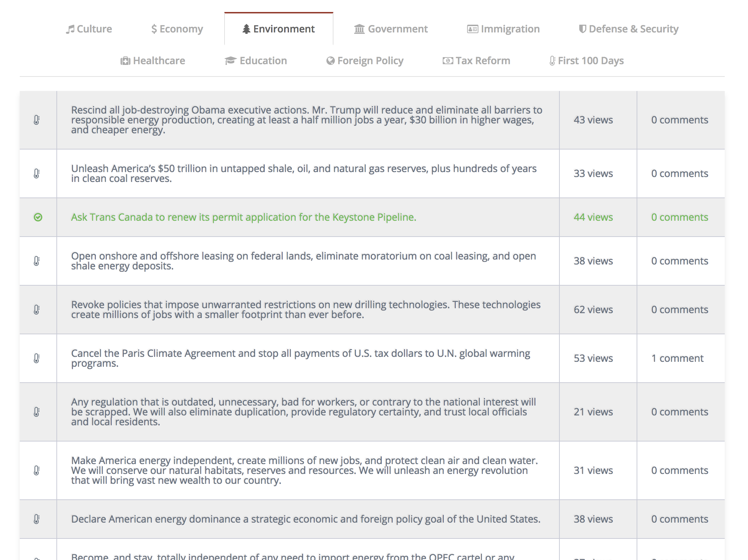The image size is (748, 560).
Task: Click thermometer icon beside Paris Climate Agreement row
Action: coord(37,358)
